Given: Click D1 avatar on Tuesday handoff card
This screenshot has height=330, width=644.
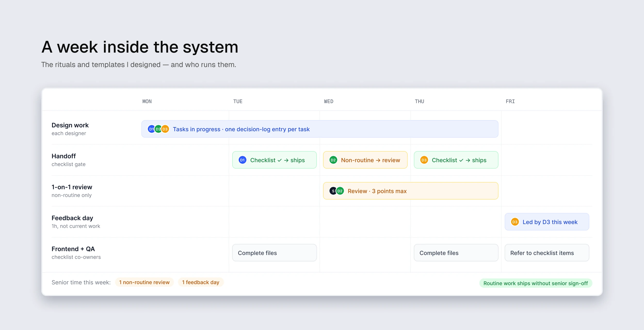Looking at the screenshot, I should click(x=243, y=160).
